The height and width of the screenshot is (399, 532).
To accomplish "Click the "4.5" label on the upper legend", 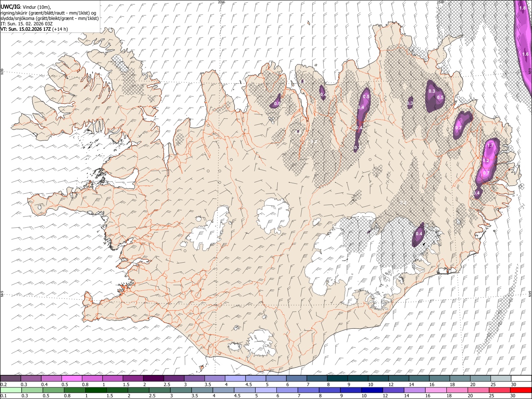I will (249, 384).
